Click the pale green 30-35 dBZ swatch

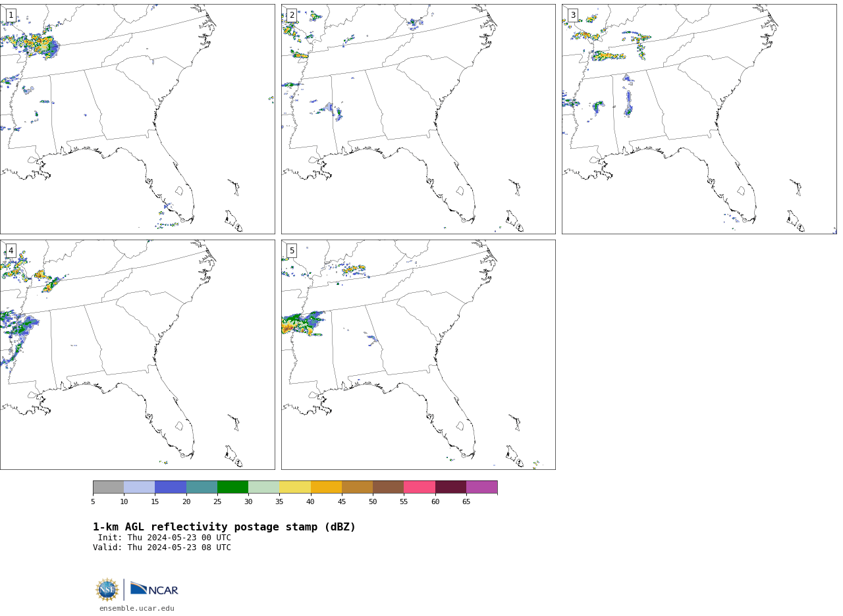(x=264, y=487)
